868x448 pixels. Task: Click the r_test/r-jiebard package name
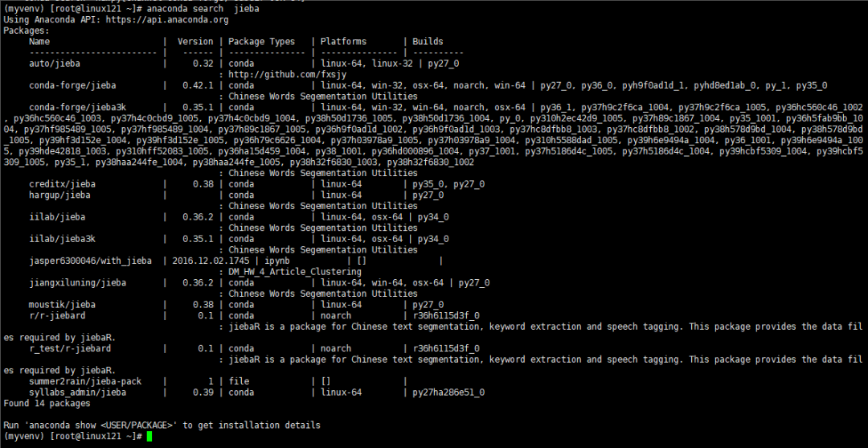[x=70, y=349]
